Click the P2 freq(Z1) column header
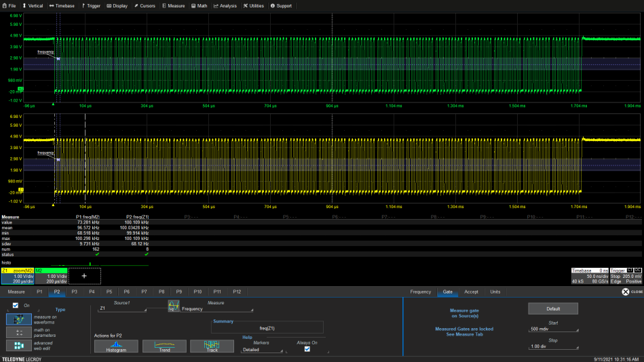The height and width of the screenshot is (362, 644). (137, 217)
